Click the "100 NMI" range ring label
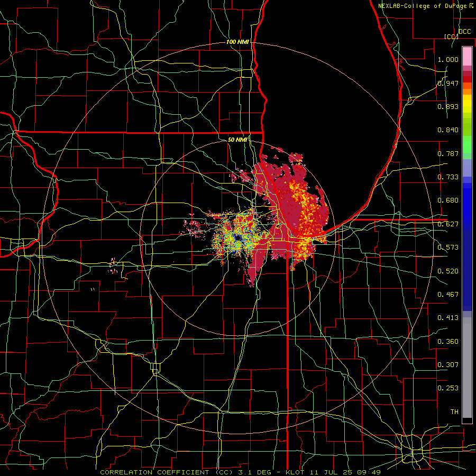476x476 pixels. pyautogui.click(x=237, y=42)
